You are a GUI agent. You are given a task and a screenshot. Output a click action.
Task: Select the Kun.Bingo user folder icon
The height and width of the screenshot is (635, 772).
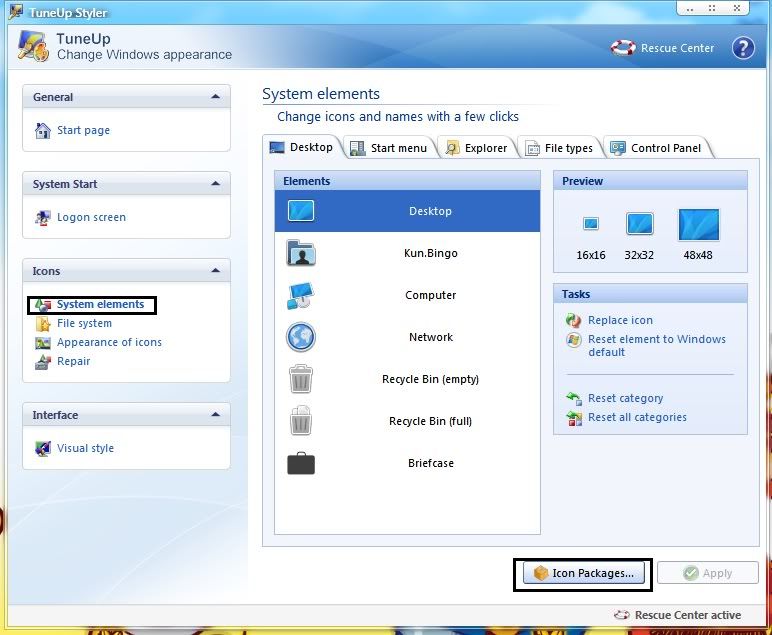click(301, 253)
